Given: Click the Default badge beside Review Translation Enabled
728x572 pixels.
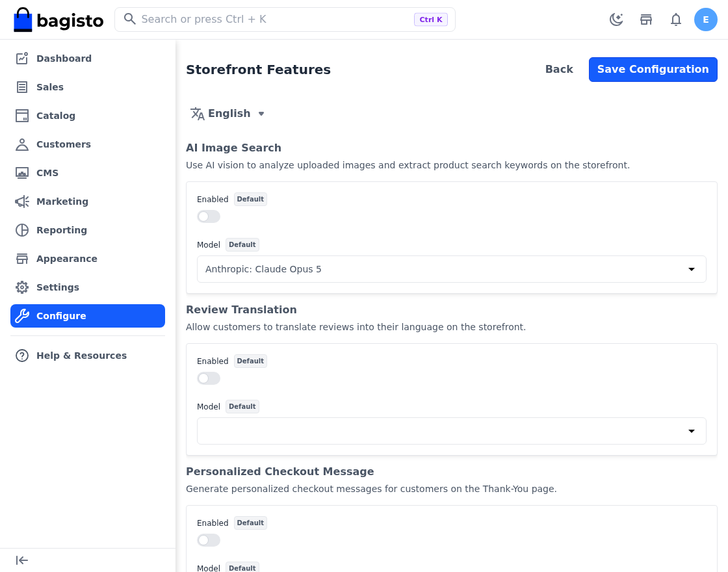Looking at the screenshot, I should click(x=250, y=361).
